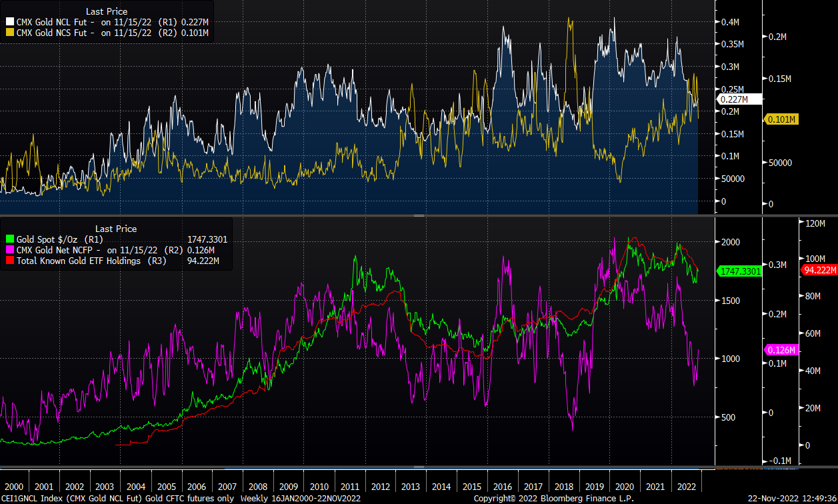The height and width of the screenshot is (504, 838).
Task: Click the yellow CMX Gold NCS legend swatch
Action: [x=9, y=31]
